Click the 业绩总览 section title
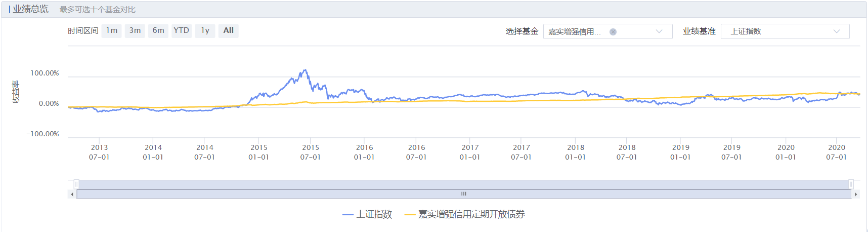Viewport: 868px width, 232px height. click(30, 9)
